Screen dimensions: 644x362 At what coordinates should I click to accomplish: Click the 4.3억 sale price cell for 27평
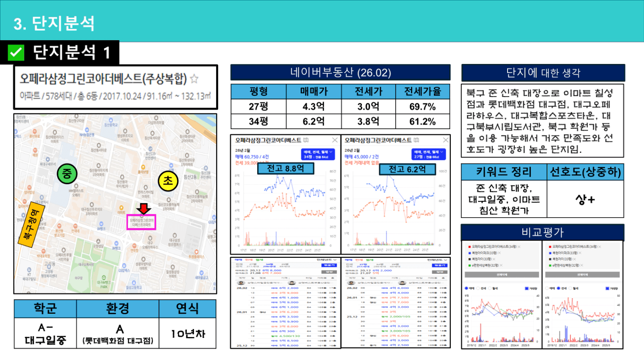point(314,106)
